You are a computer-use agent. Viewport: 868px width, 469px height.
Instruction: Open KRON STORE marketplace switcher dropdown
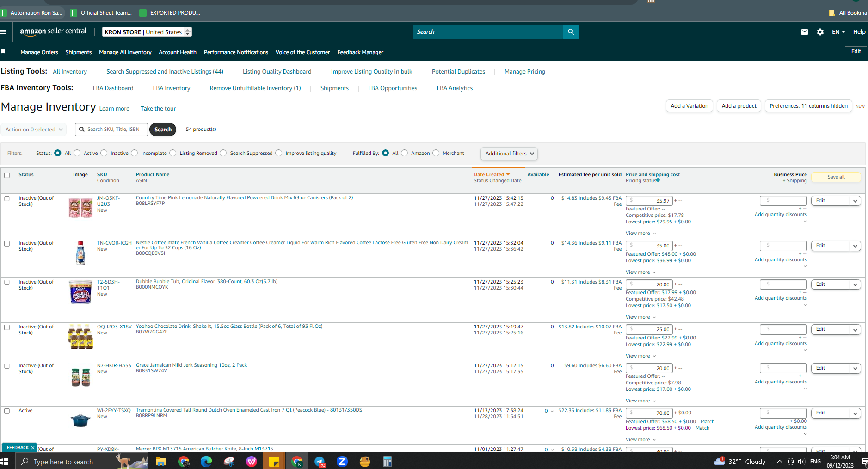pos(147,32)
